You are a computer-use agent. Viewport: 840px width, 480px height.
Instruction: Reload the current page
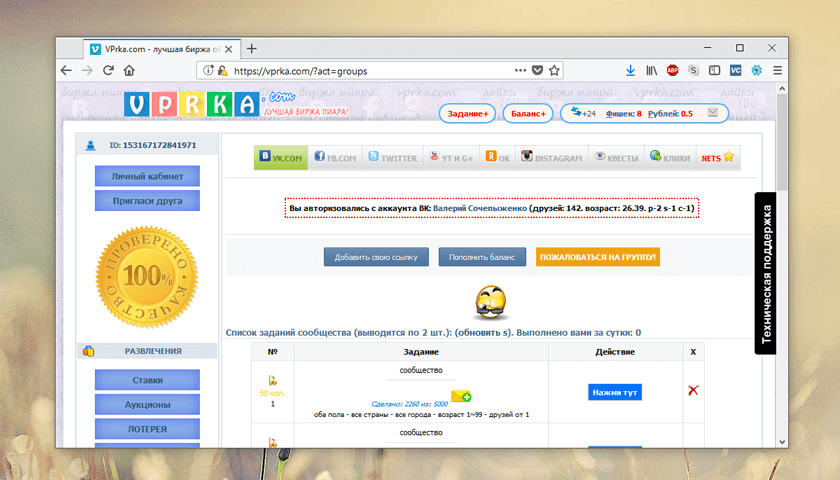point(108,70)
